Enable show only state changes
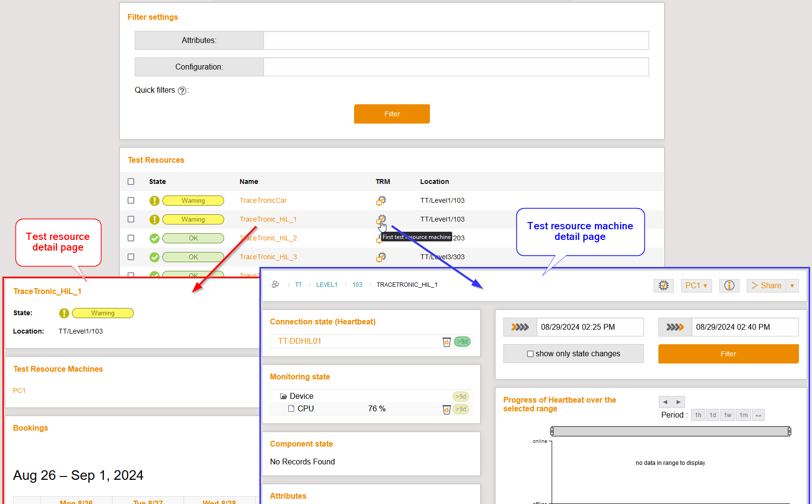This screenshot has height=504, width=812. (x=530, y=354)
